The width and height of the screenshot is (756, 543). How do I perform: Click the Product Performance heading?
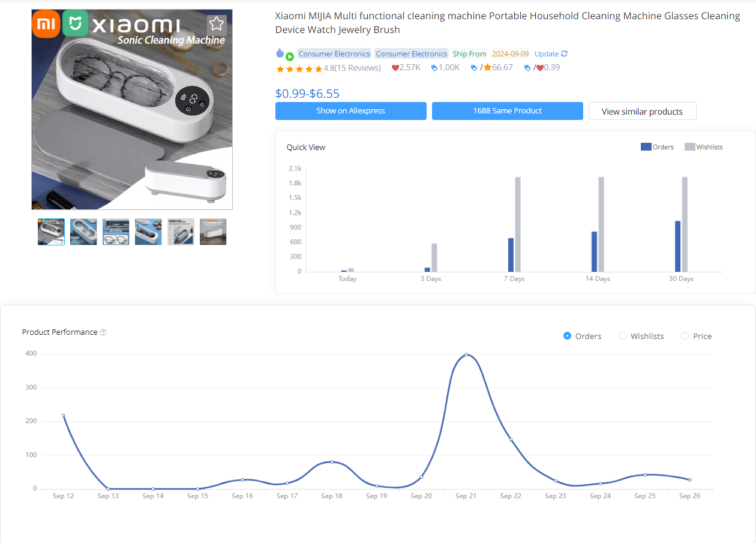[x=59, y=332]
